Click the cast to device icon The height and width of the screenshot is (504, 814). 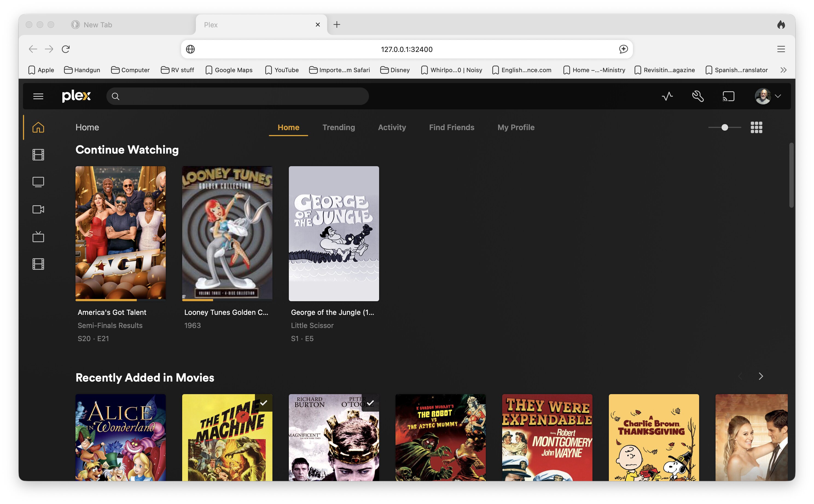pyautogui.click(x=729, y=96)
